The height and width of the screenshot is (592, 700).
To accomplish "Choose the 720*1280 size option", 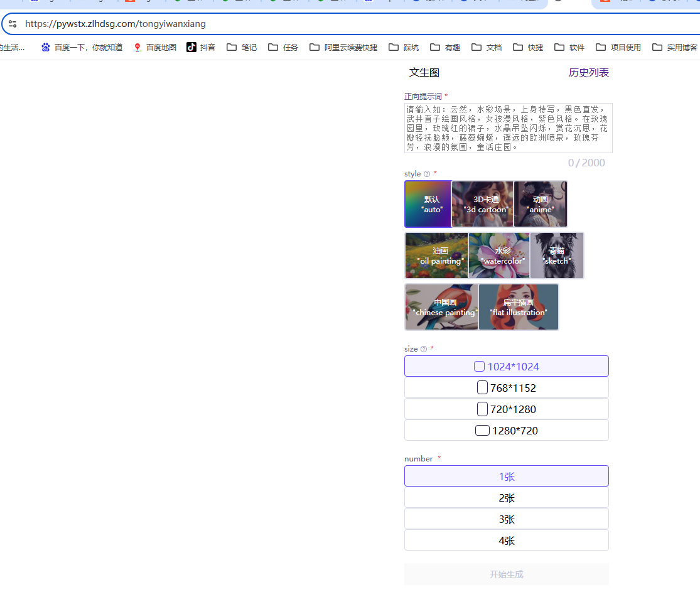I will click(x=506, y=409).
